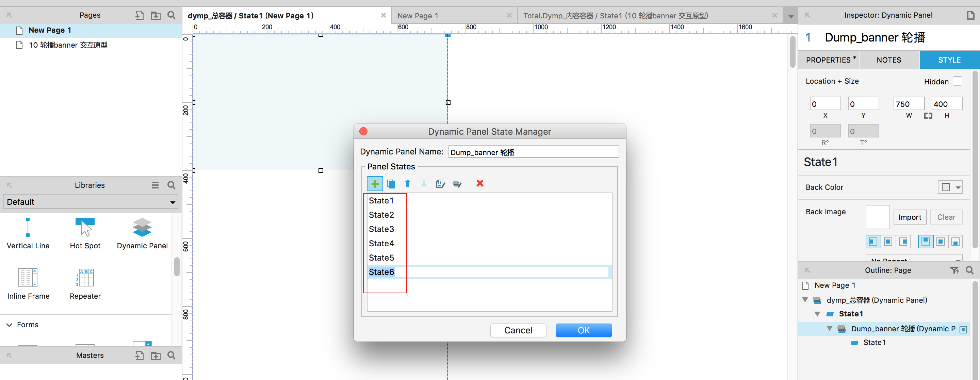Collapse dymp_总容器 in the Outline tree
The width and height of the screenshot is (980, 380).
click(805, 300)
